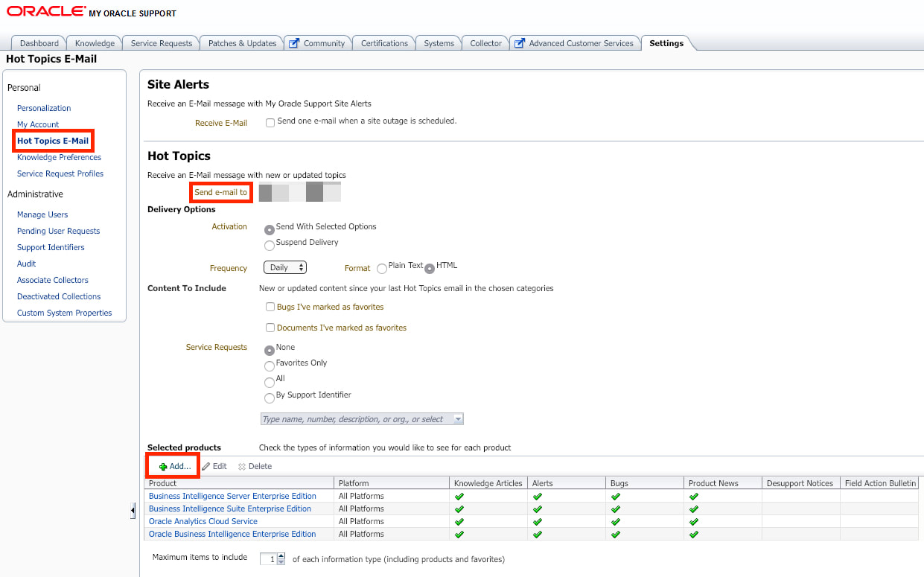
Task: Click Knowledge Articles checkmark for Business Intelligence Server Enterprise Edition
Action: [x=459, y=496]
